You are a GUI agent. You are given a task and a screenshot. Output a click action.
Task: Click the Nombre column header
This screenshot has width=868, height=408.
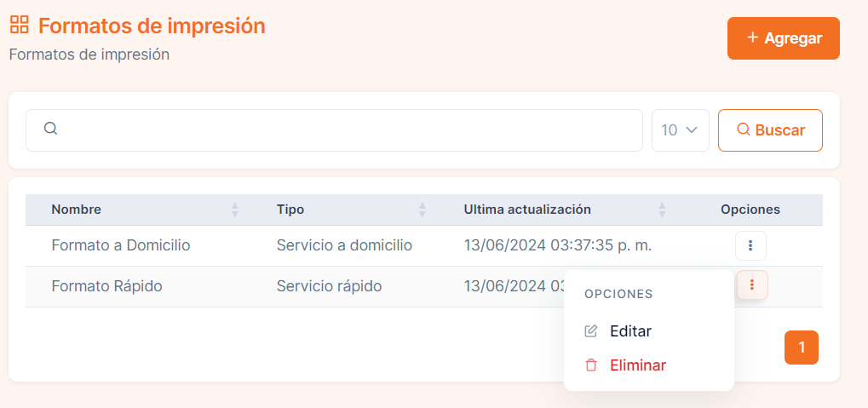coord(77,210)
